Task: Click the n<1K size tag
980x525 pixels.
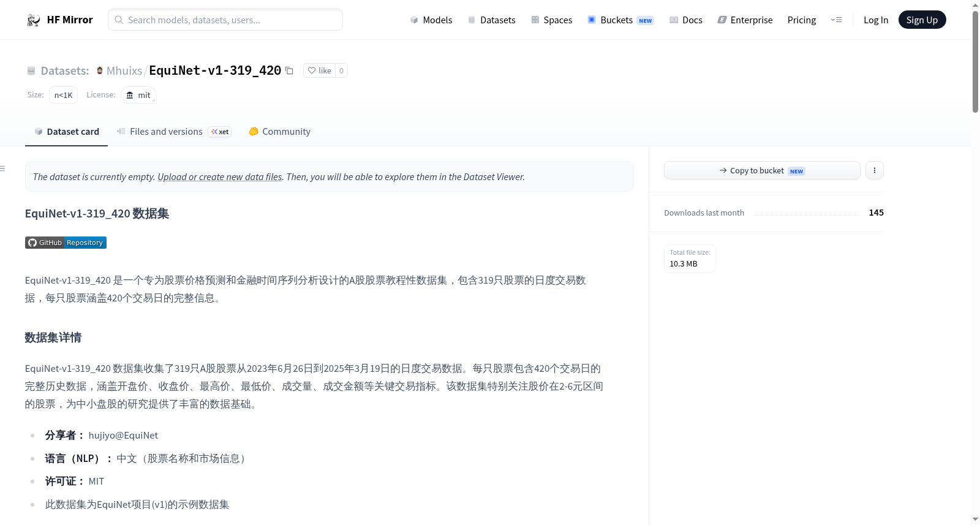Action: 63,96
